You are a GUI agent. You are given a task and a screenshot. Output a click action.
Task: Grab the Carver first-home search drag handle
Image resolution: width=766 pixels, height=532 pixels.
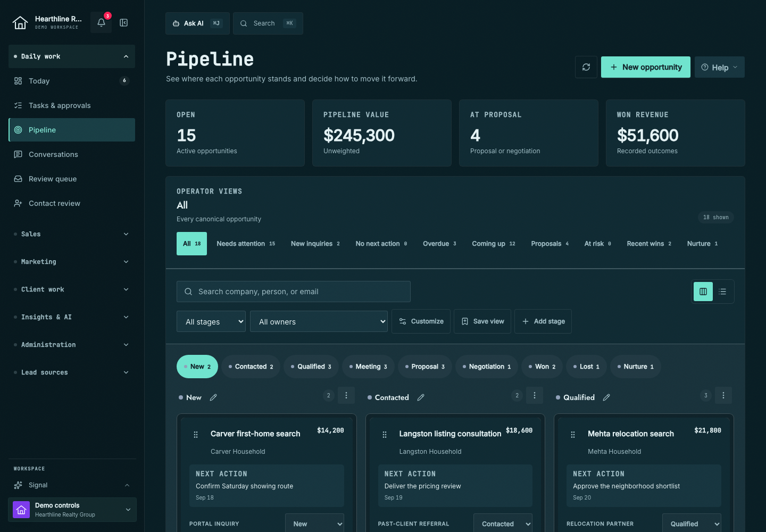(x=196, y=435)
